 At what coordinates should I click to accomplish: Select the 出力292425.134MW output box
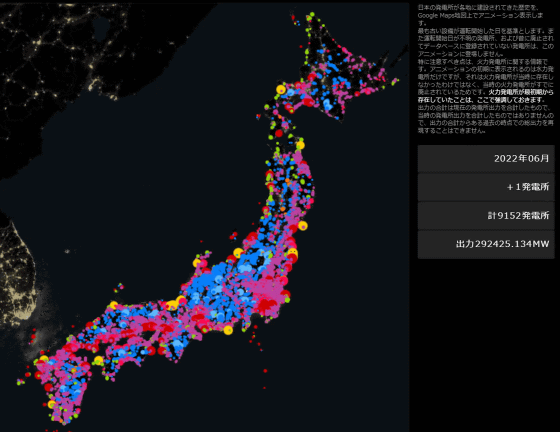[x=486, y=244]
